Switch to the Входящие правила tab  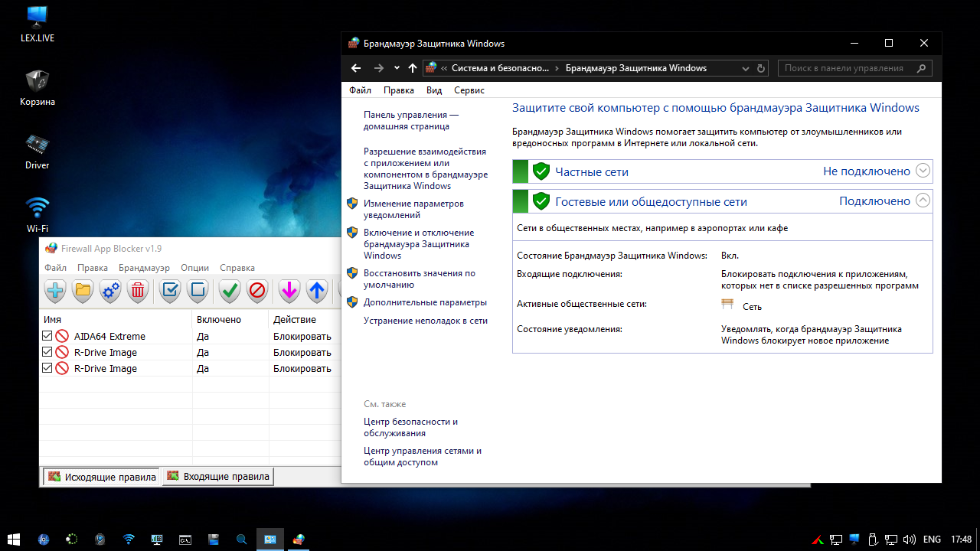point(218,477)
